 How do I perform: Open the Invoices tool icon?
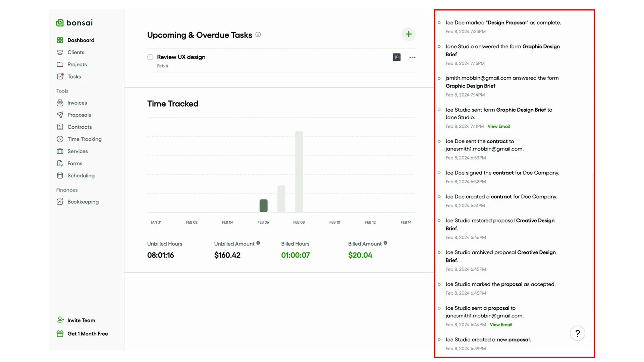(60, 103)
